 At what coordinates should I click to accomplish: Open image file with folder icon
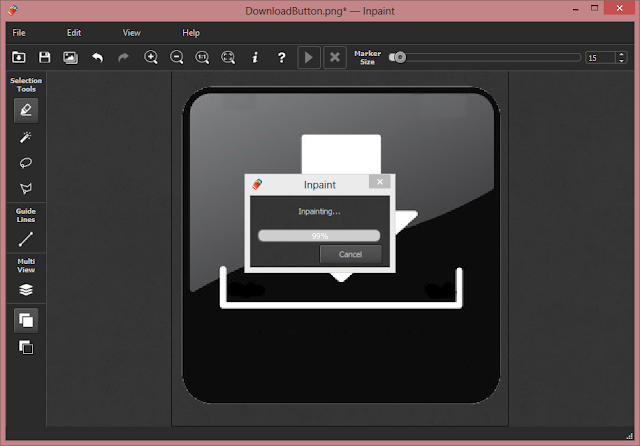19,58
